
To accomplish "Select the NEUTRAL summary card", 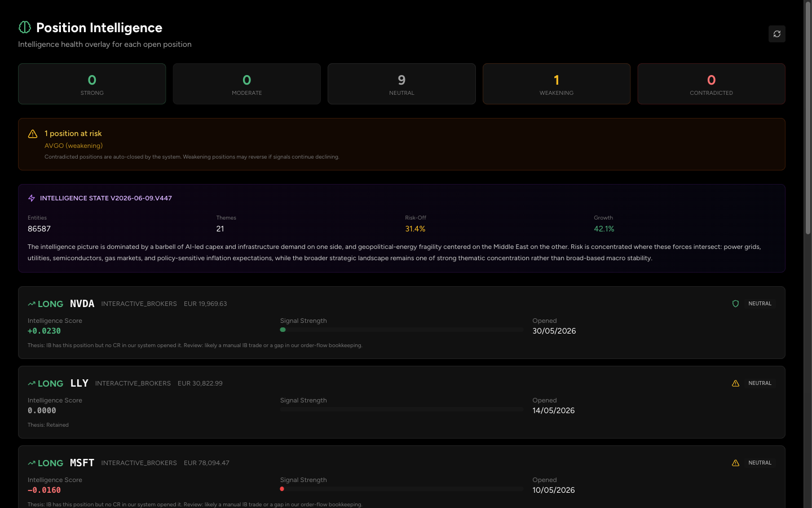I will [401, 84].
